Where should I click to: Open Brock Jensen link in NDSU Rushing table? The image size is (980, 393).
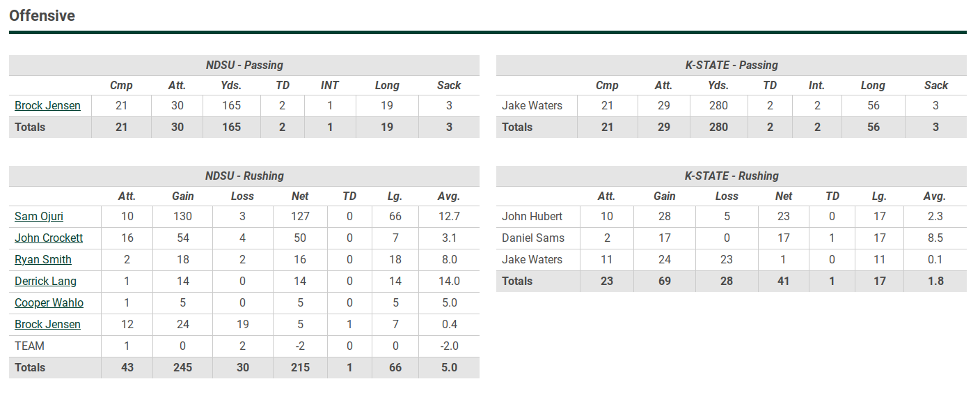(47, 325)
